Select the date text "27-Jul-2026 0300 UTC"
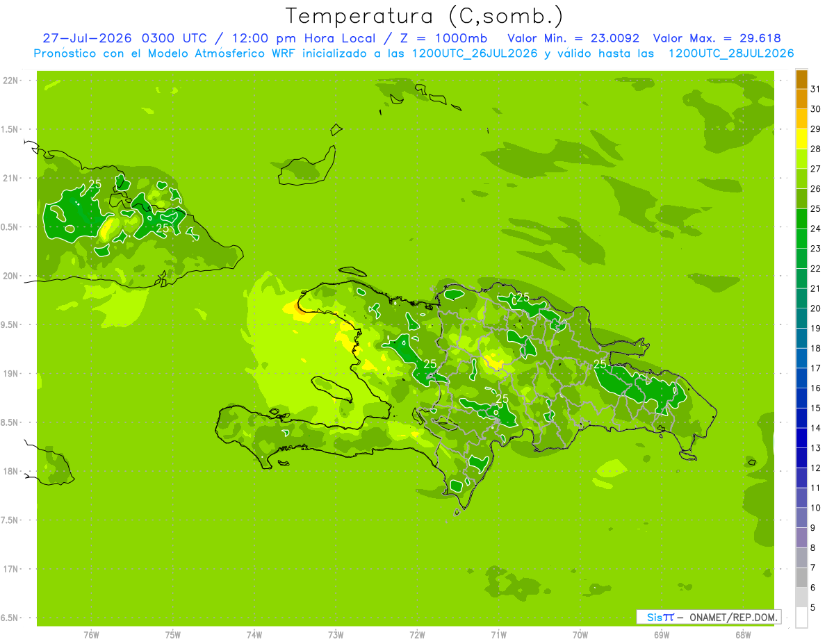The image size is (834, 644). pos(124,38)
